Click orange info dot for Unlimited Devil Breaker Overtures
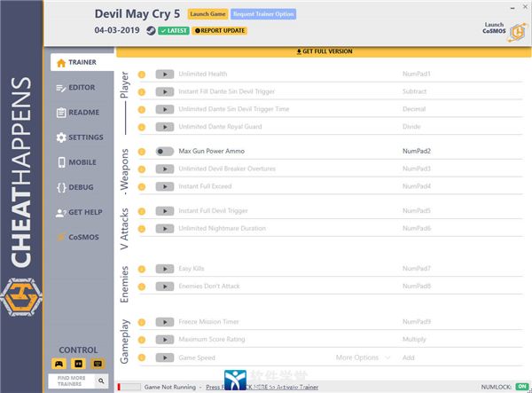This screenshot has width=532, height=393. pyautogui.click(x=142, y=169)
